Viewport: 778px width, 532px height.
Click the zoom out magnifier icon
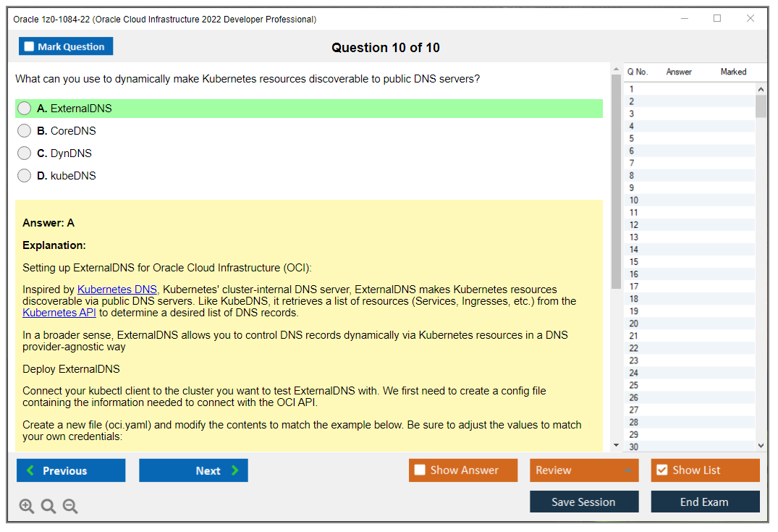[x=70, y=506]
